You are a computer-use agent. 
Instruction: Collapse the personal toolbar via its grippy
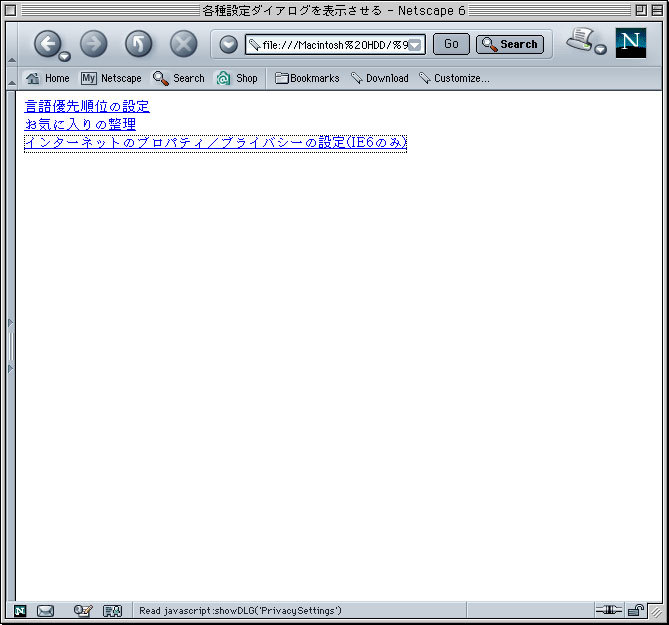(12, 78)
